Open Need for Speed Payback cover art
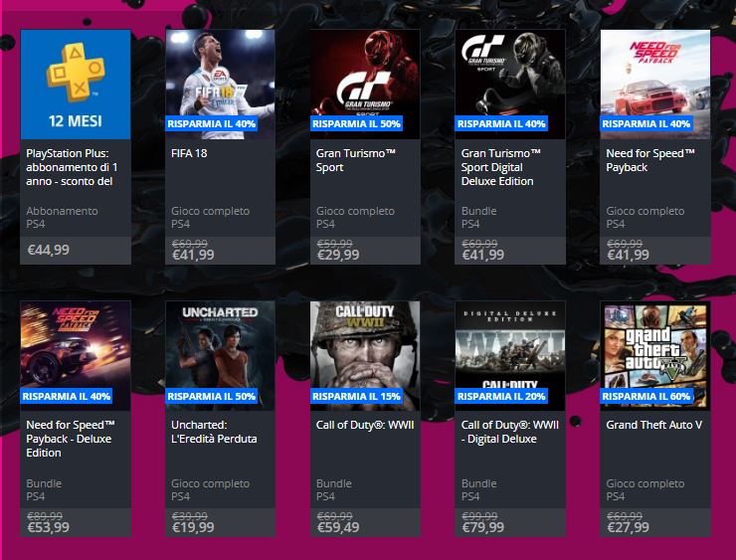Image resolution: width=736 pixels, height=560 pixels. 655,84
